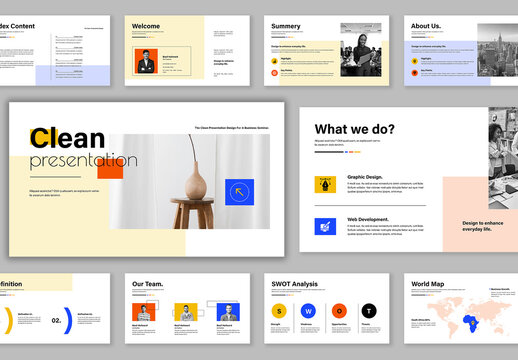Click the vase photo on Clean slide
The height and width of the screenshot is (360, 518).
pos(190,182)
